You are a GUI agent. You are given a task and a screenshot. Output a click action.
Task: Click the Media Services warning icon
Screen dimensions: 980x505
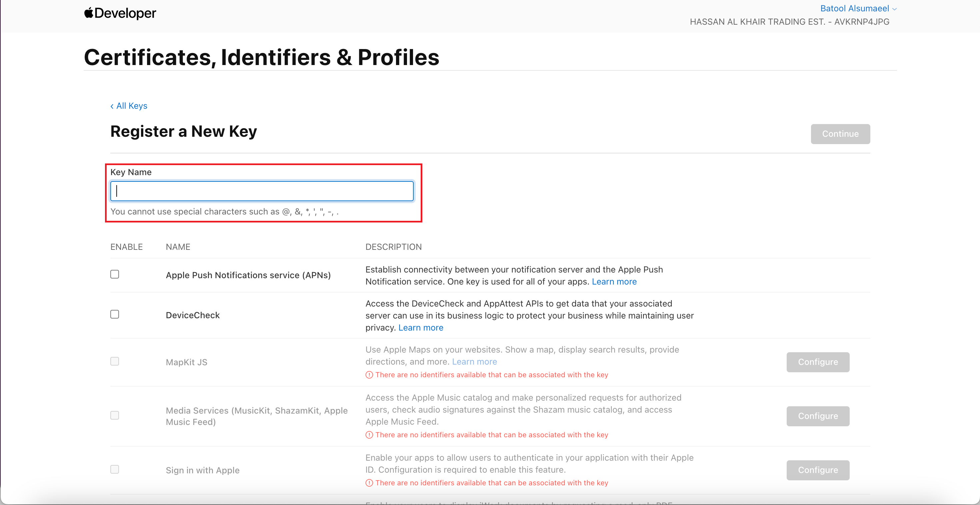pyautogui.click(x=369, y=435)
